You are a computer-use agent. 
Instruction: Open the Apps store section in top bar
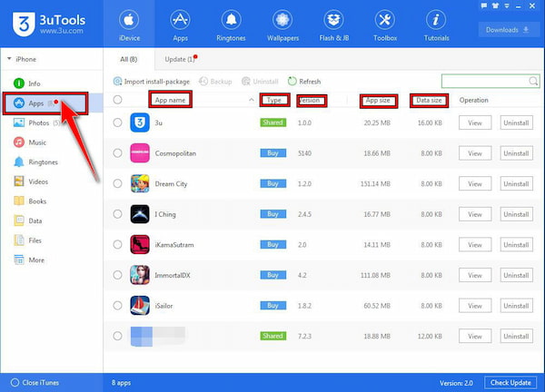coord(180,25)
